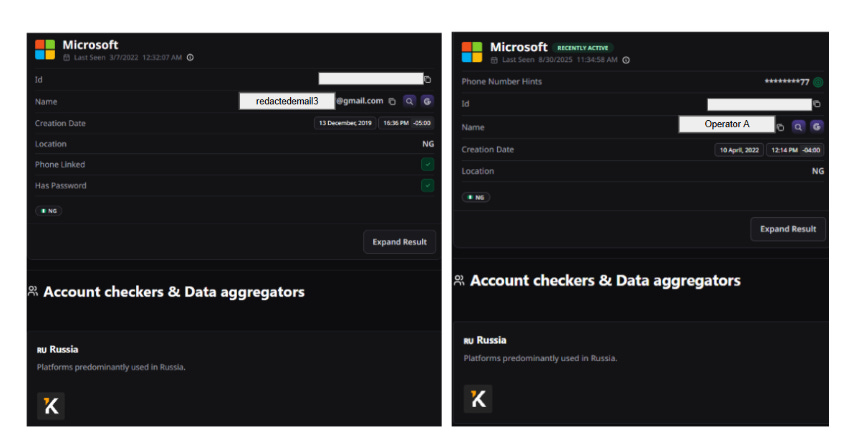This screenshot has height=442, width=861.
Task: Click the calendar icon before Last Seen 3/7/2022
Action: click(x=66, y=57)
